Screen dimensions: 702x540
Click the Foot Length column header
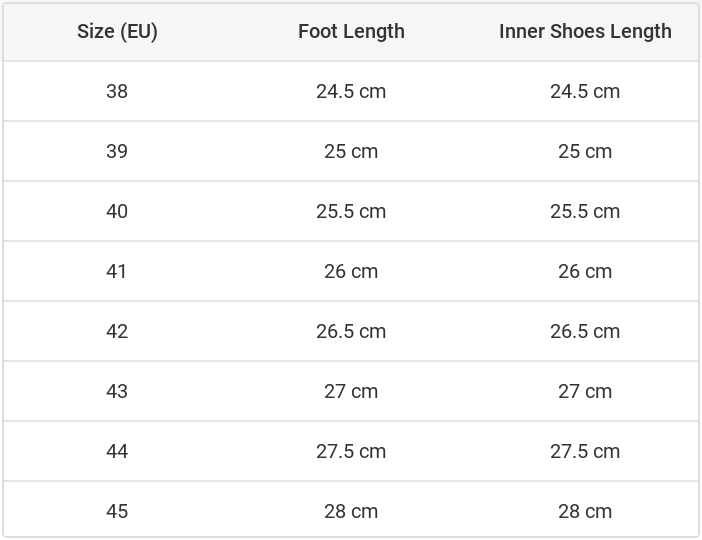(x=351, y=31)
